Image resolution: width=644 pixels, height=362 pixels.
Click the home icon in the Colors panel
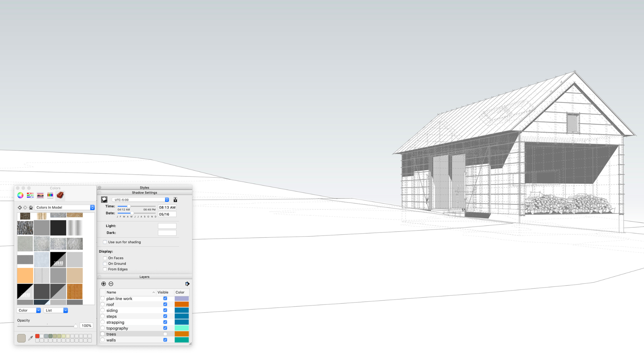pyautogui.click(x=31, y=207)
